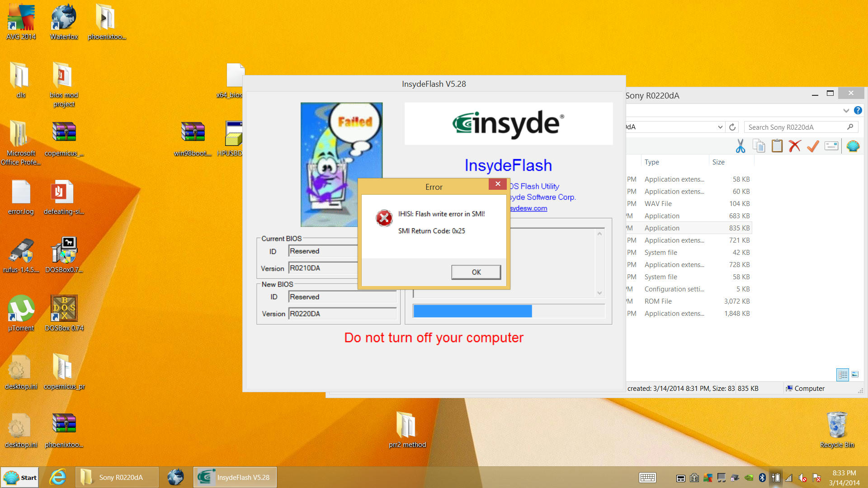Click the insyde logo banner
The image size is (868, 488).
click(508, 123)
